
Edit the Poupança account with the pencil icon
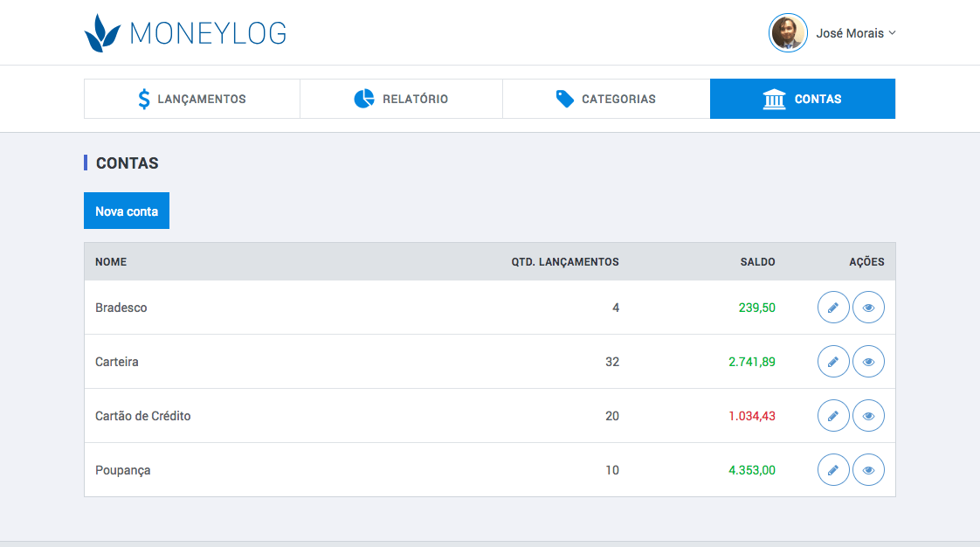833,469
